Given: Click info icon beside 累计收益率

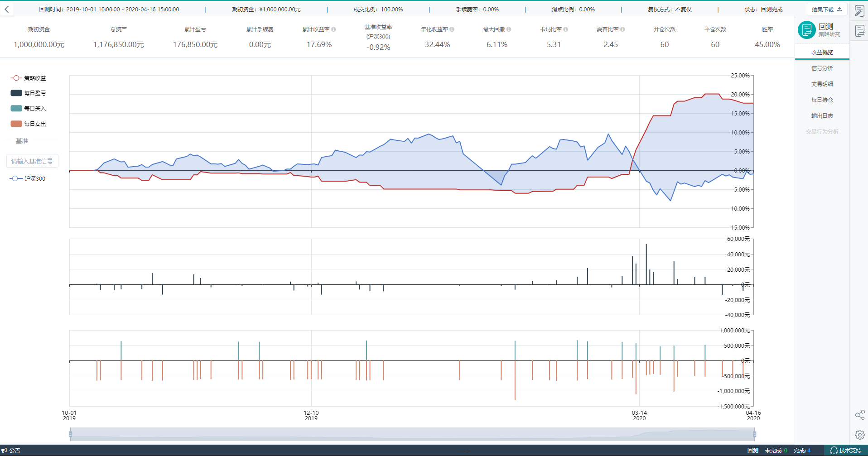Looking at the screenshot, I should [x=334, y=29].
